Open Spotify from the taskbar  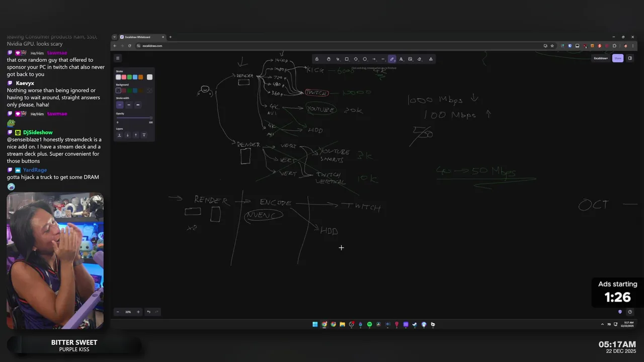369,324
